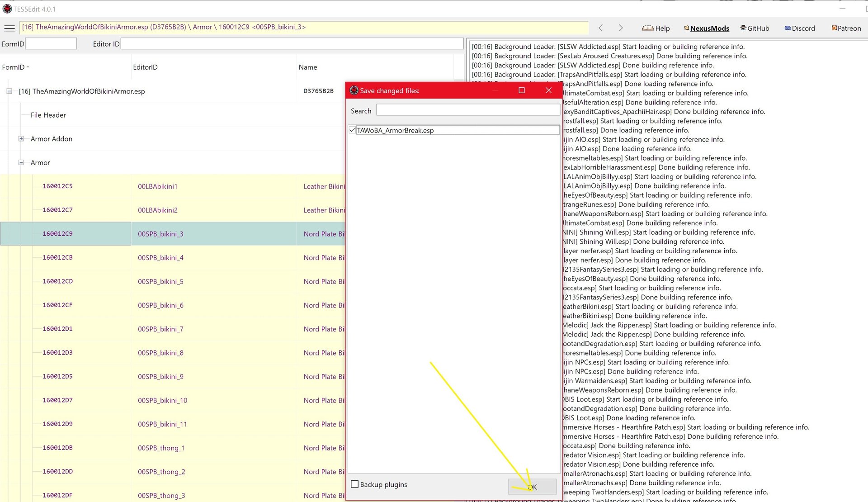Maximize the Save changed files dialog
The width and height of the screenshot is (868, 502).
[x=522, y=90]
